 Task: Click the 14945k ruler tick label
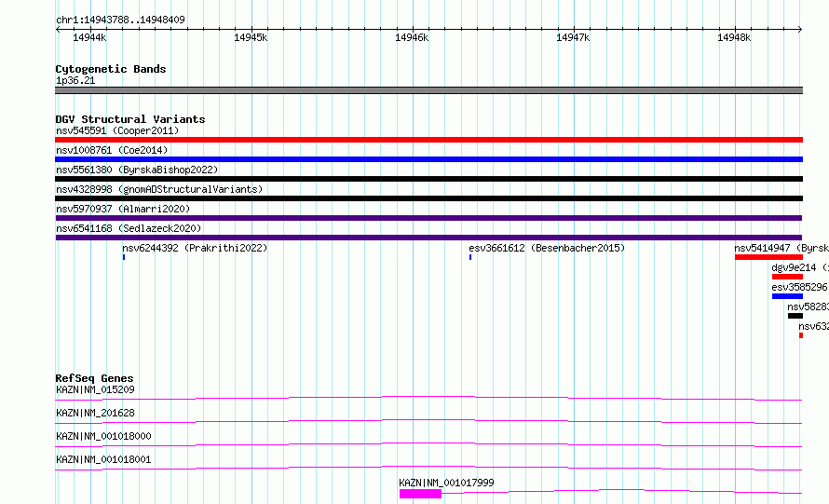click(251, 37)
